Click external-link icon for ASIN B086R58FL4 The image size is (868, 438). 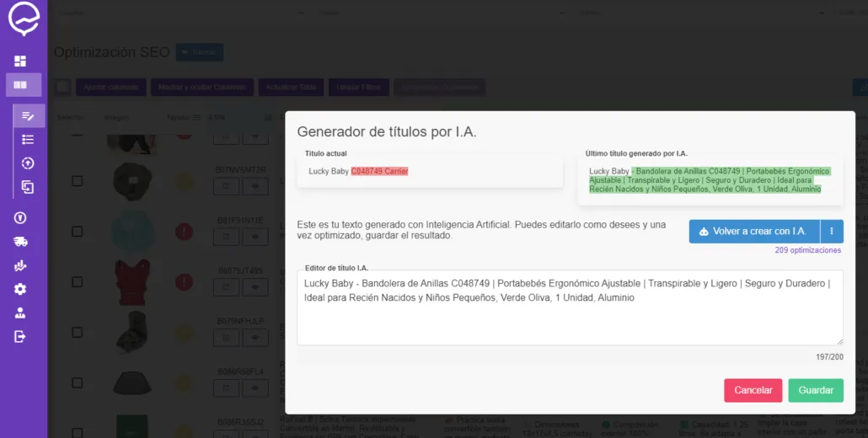point(226,387)
